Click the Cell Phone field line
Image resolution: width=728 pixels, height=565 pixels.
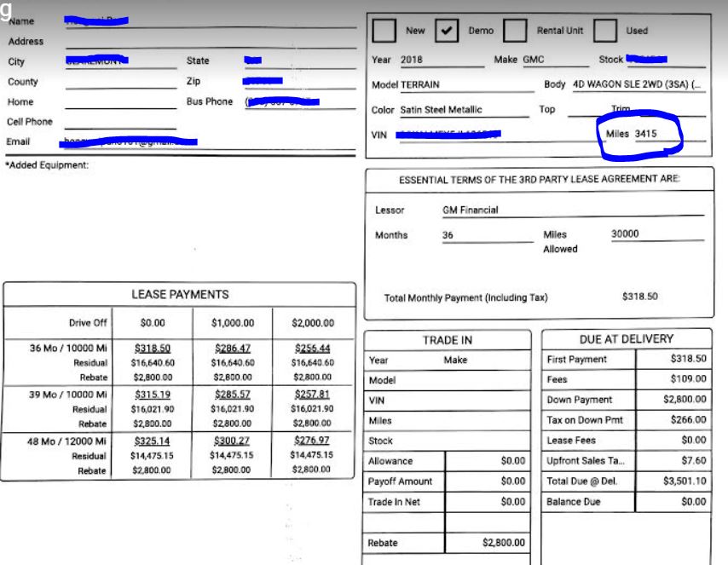pyautogui.click(x=121, y=122)
